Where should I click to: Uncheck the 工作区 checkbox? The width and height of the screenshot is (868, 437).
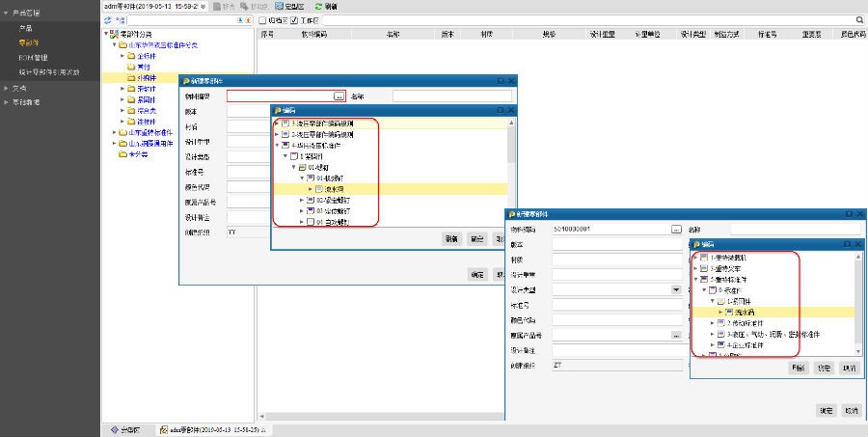click(293, 19)
